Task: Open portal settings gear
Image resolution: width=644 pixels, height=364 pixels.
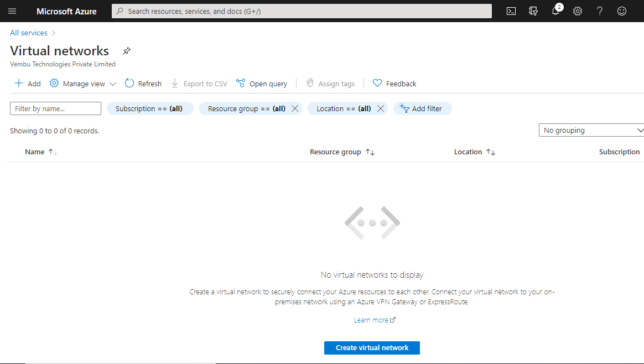Action: click(578, 11)
